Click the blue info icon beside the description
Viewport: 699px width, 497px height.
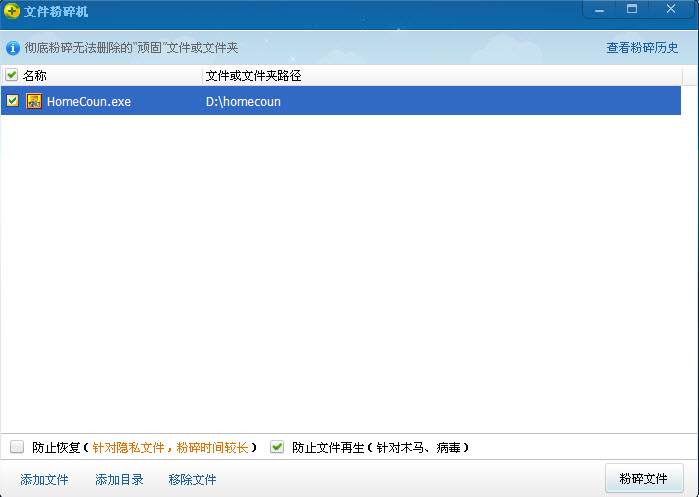[x=12, y=48]
